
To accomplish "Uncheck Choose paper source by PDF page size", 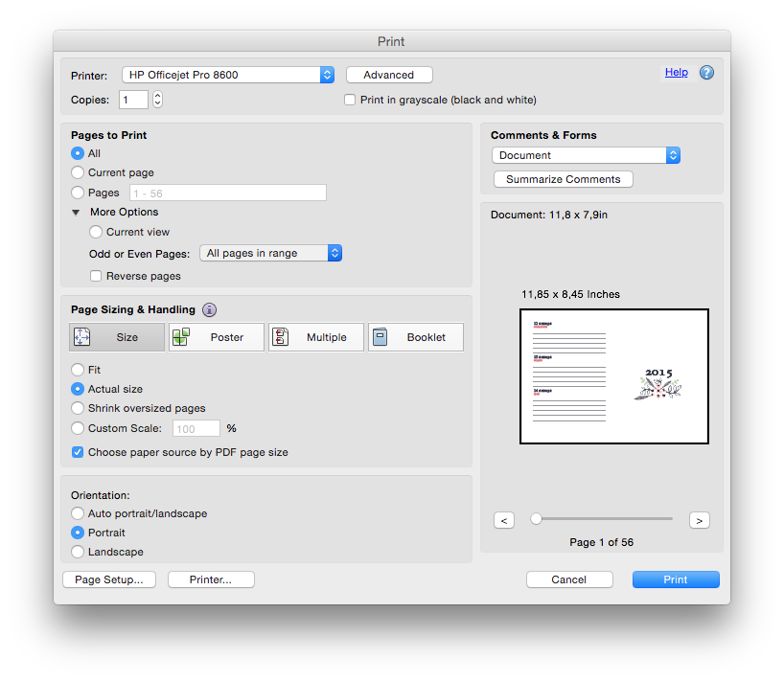I will click(78, 452).
